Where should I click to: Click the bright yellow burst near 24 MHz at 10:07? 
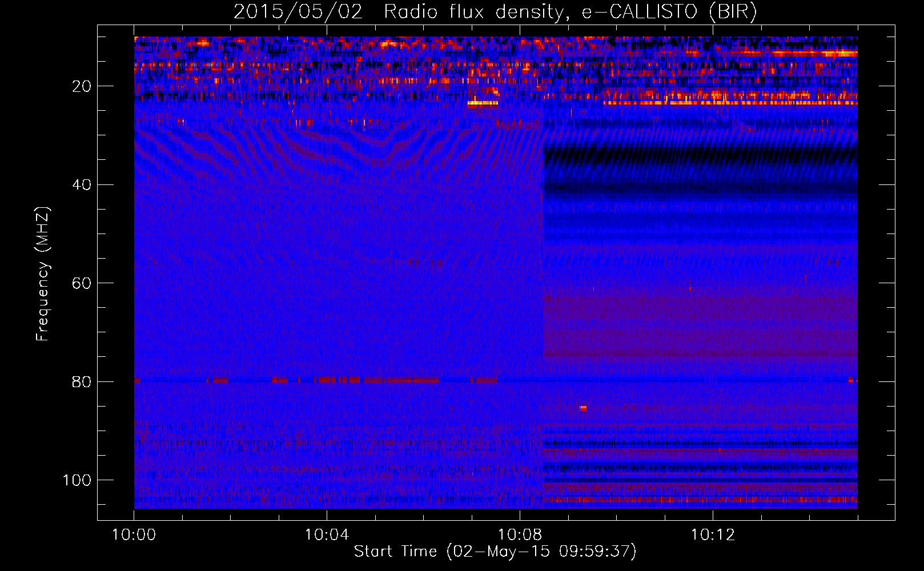pos(483,104)
